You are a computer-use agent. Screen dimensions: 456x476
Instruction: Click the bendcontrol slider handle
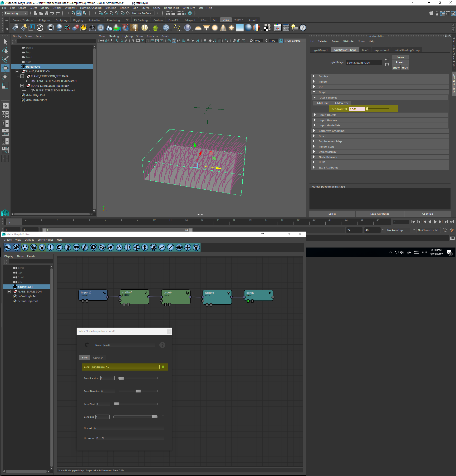[x=367, y=109]
